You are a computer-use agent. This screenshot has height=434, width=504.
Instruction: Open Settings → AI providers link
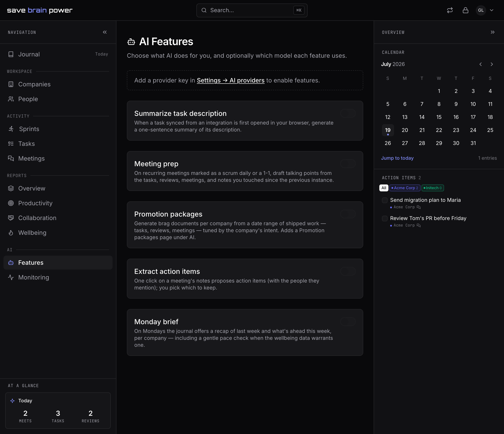[230, 81]
